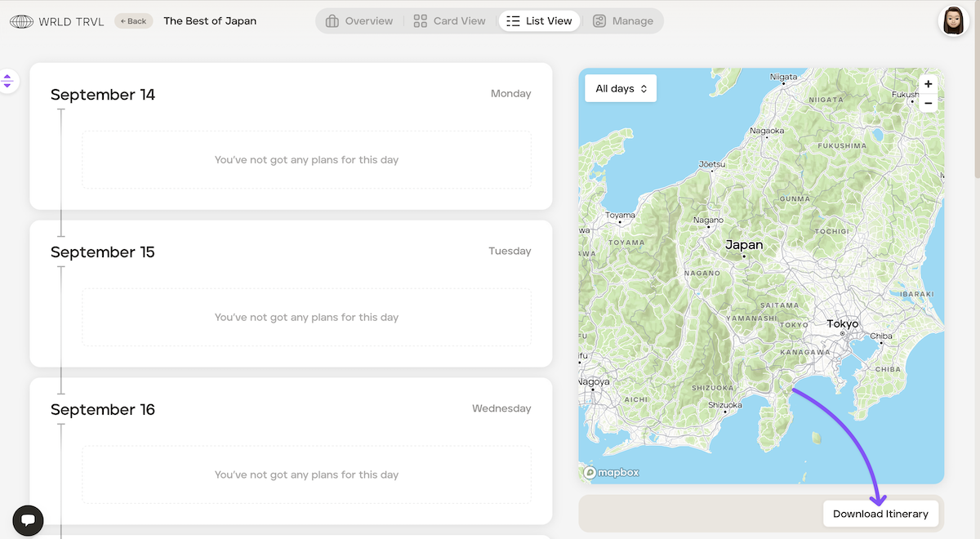Click the WRLD TRVL globe logo
The width and height of the screenshot is (980, 539).
click(21, 21)
